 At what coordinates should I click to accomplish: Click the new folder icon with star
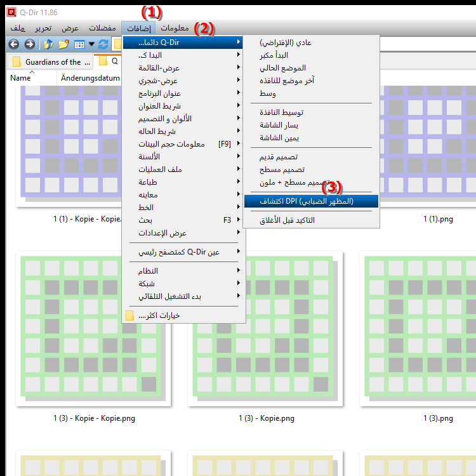click(63, 44)
